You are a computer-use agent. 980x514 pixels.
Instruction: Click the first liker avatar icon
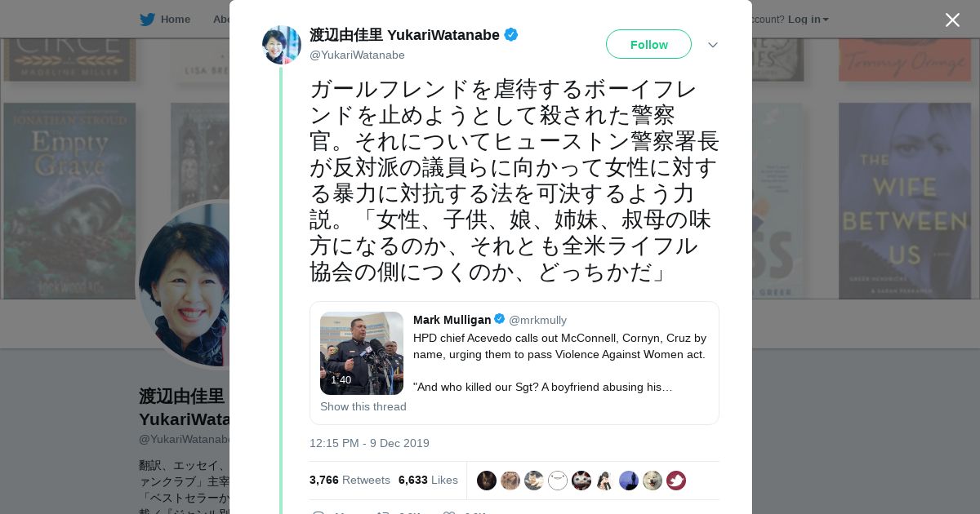tap(487, 481)
